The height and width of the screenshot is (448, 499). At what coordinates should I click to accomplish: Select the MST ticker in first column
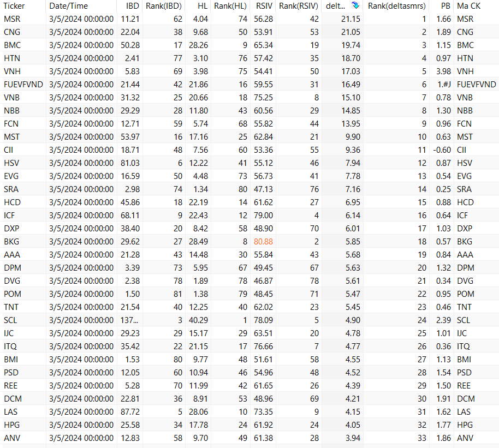click(12, 137)
